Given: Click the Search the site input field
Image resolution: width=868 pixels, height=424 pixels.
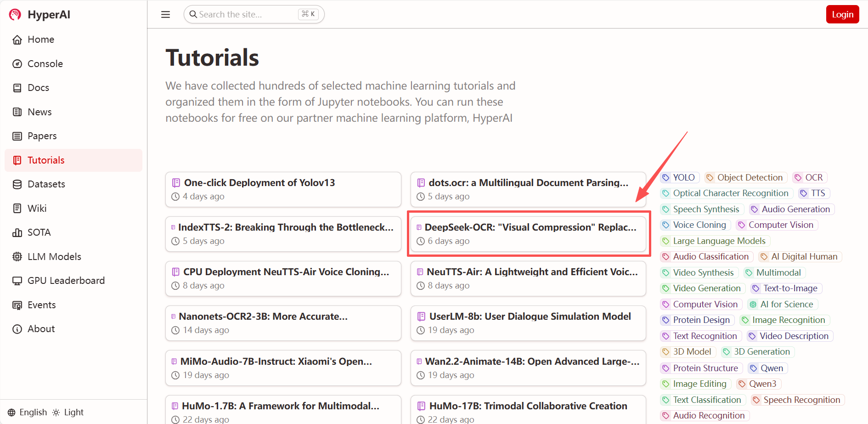Looking at the screenshot, I should tap(247, 15).
